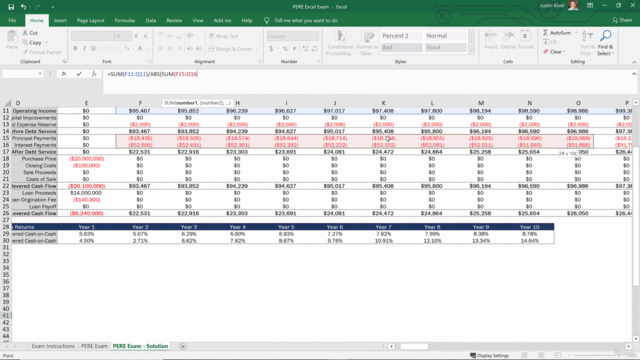The image size is (640, 360).
Task: Open the PERE Exam sheet tab
Action: click(x=94, y=346)
